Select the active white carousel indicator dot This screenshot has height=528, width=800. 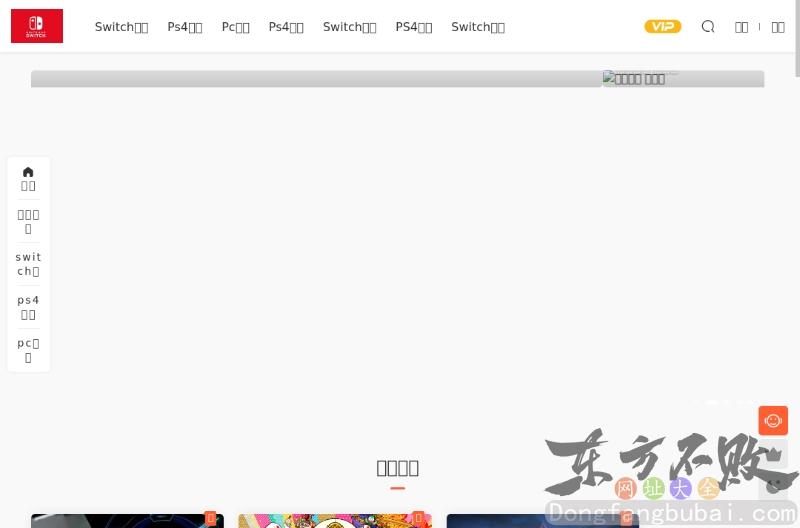[x=712, y=402]
